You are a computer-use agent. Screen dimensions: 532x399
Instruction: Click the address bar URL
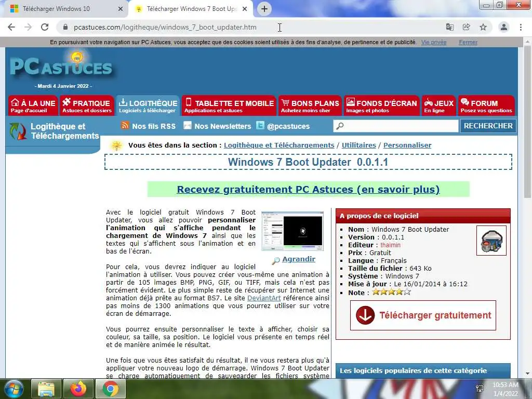coord(165,27)
